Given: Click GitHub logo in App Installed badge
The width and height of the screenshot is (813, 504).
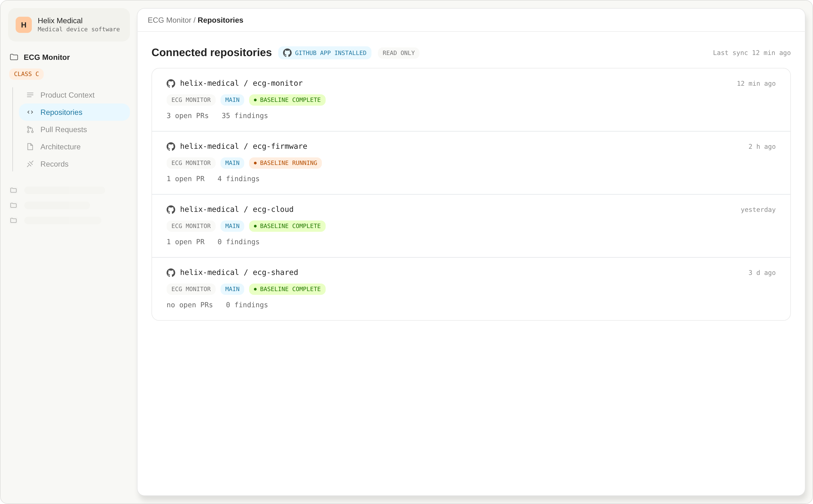Looking at the screenshot, I should [x=287, y=53].
